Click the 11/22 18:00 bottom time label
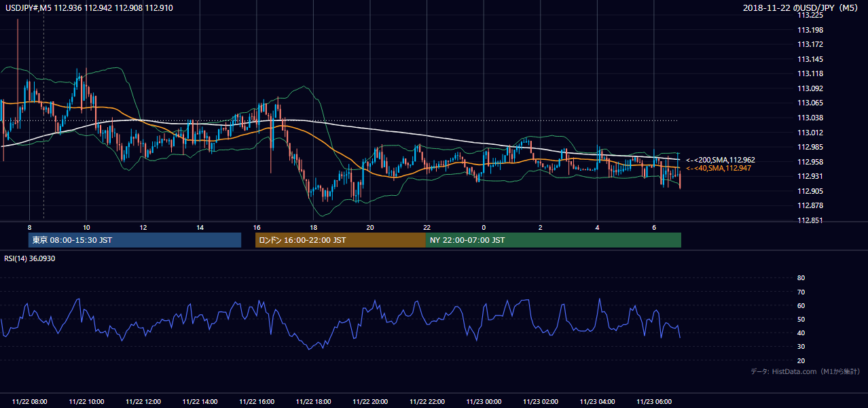Screen dimensions: 868x408 (x=313, y=402)
